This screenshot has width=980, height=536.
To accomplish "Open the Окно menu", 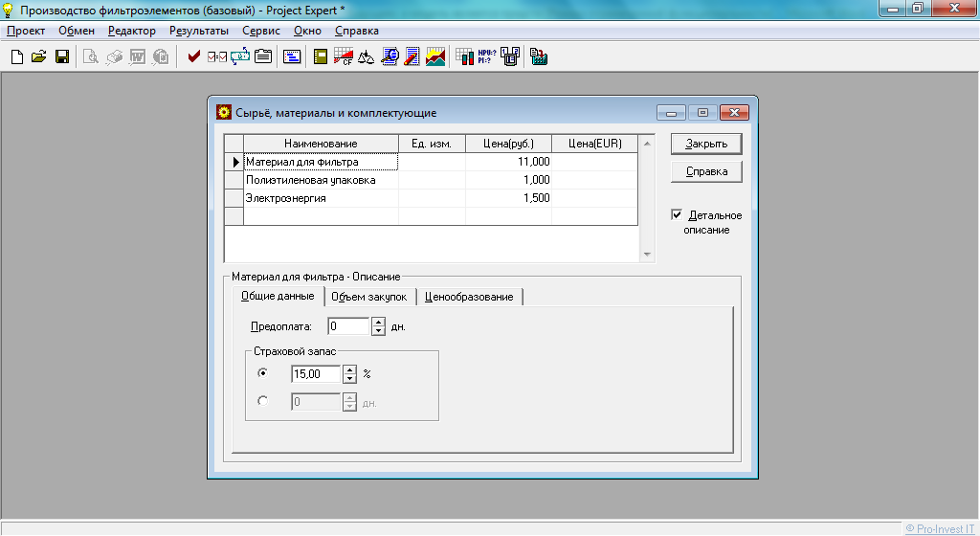I will point(307,31).
